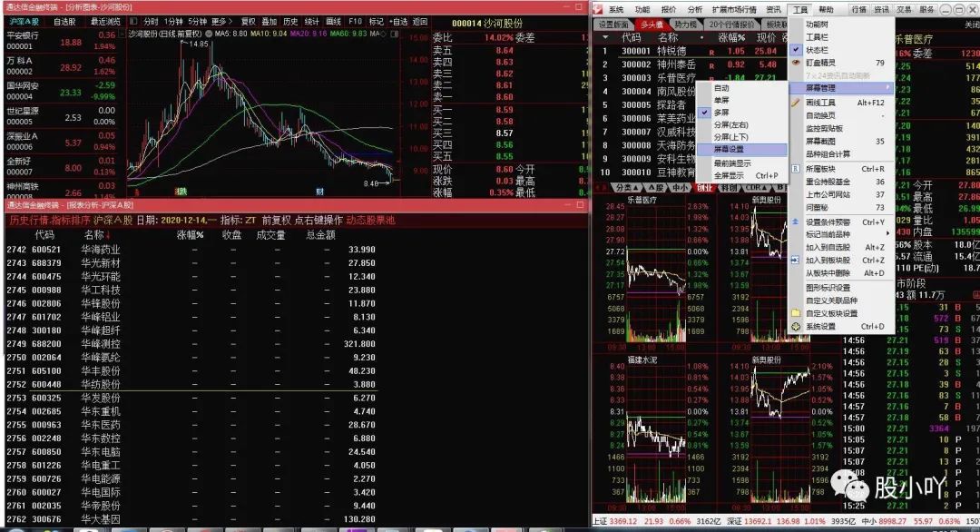Toggle 最前端显示 option
980x532 pixels.
740,163
